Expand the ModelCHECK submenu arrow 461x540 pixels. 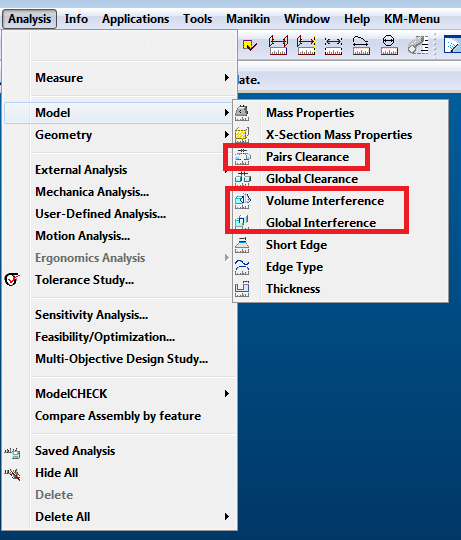coord(227,394)
